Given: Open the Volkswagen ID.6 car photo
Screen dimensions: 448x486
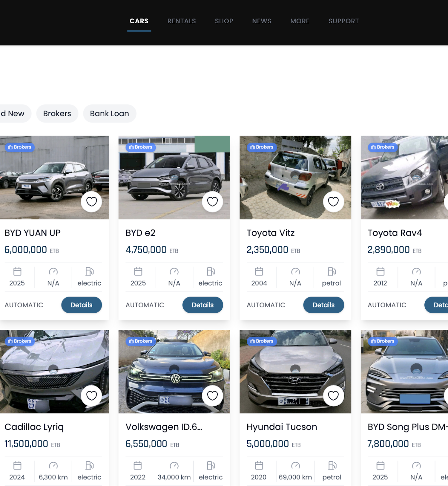Looking at the screenshot, I should pyautogui.click(x=174, y=372).
